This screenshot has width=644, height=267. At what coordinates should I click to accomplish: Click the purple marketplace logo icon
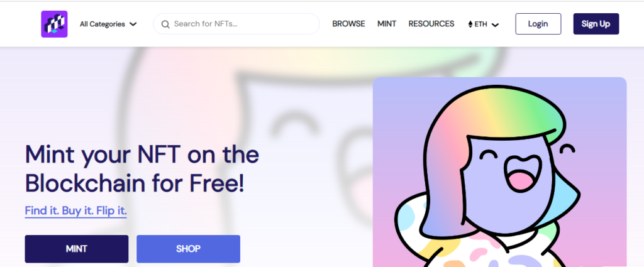[x=54, y=24]
